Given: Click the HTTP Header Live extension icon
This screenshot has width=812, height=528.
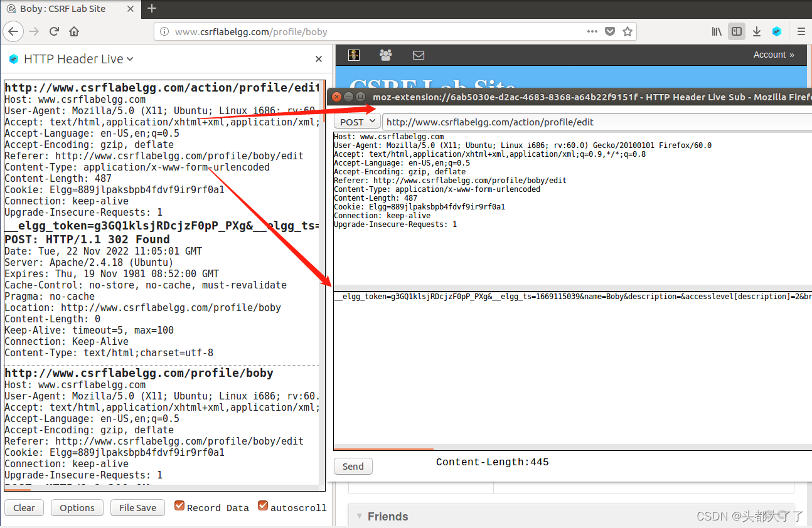Looking at the screenshot, I should click(777, 31).
